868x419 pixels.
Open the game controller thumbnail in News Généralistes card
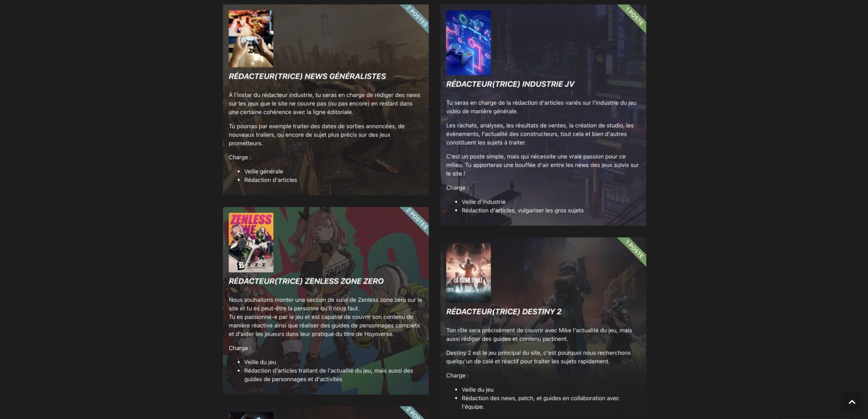tap(251, 38)
